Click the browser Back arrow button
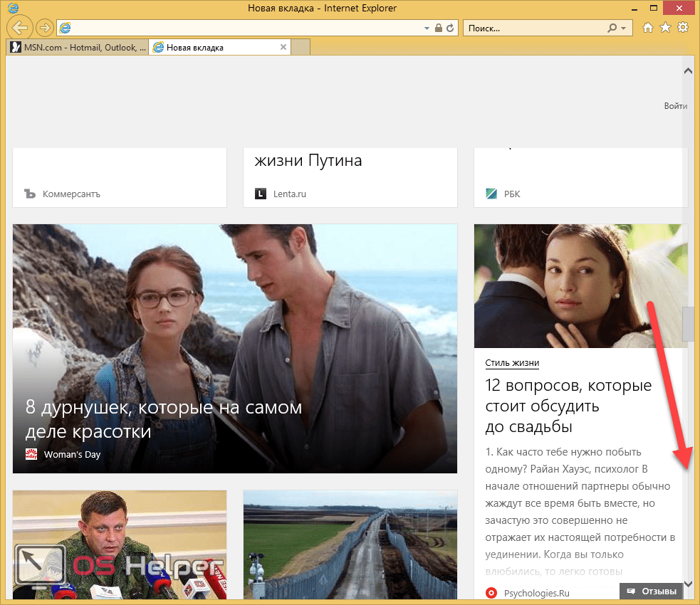The image size is (700, 605). (21, 28)
